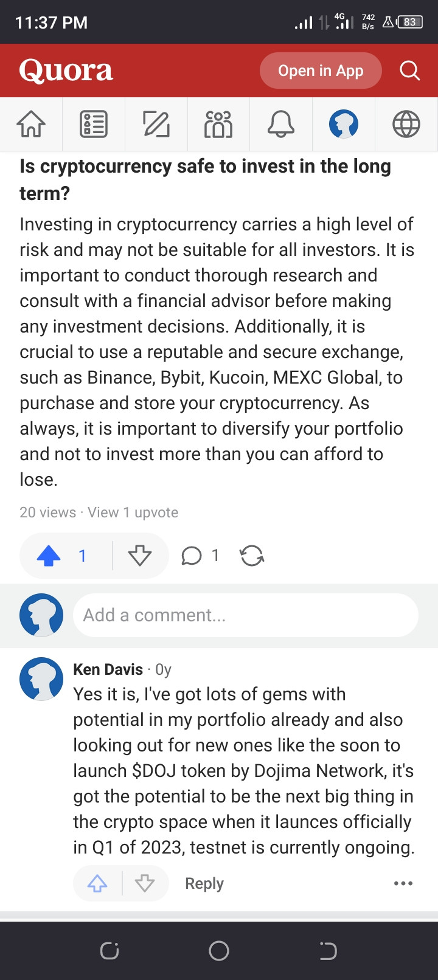
Task: Expand more options on Ken Davis comment
Action: click(x=403, y=883)
